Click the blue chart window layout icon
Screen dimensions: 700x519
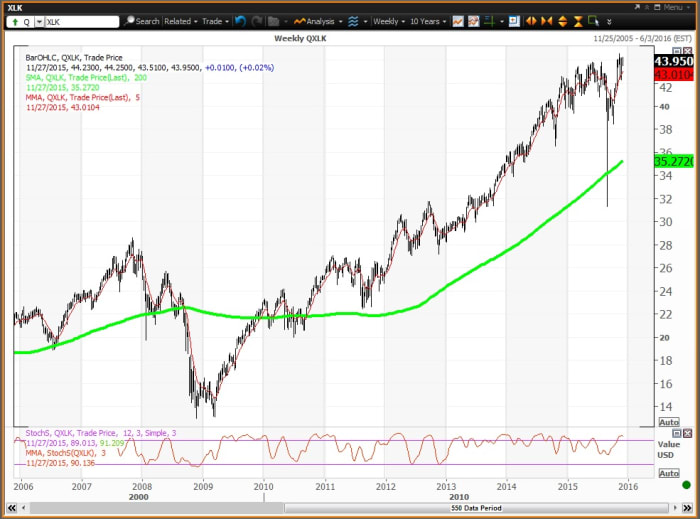tap(514, 21)
